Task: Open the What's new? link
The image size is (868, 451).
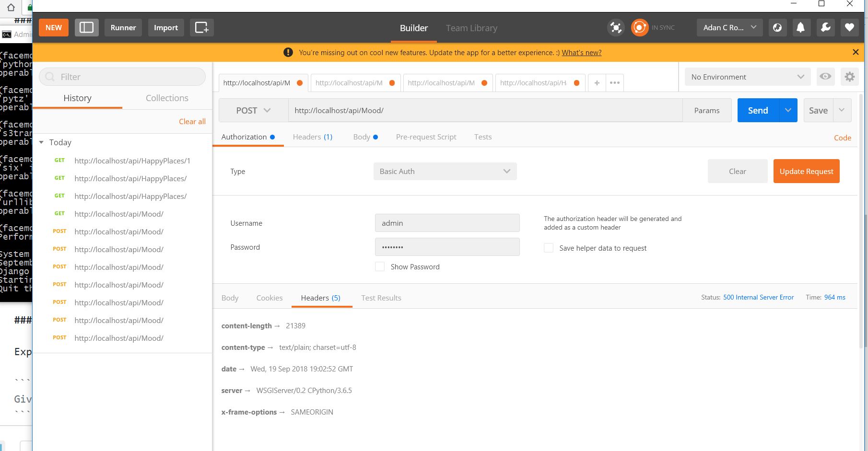Action: [581, 52]
